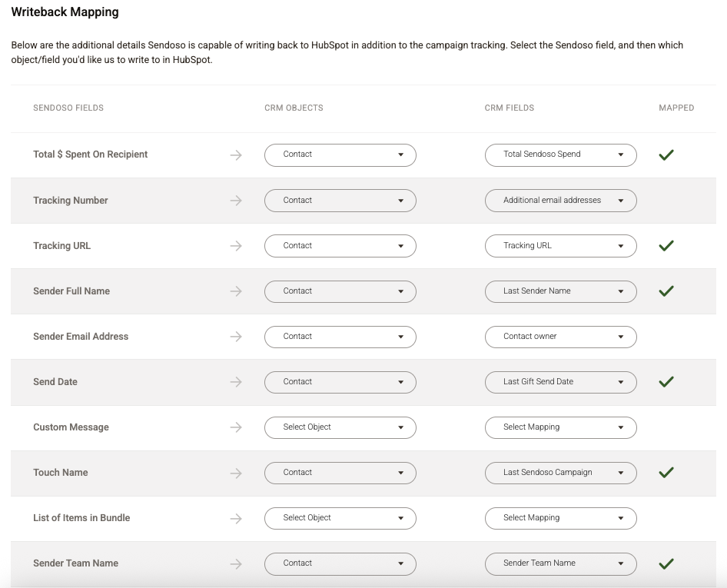Open CRM object dropdown for Tracking Number row
Screen dimensions: 727x588
click(x=340, y=201)
